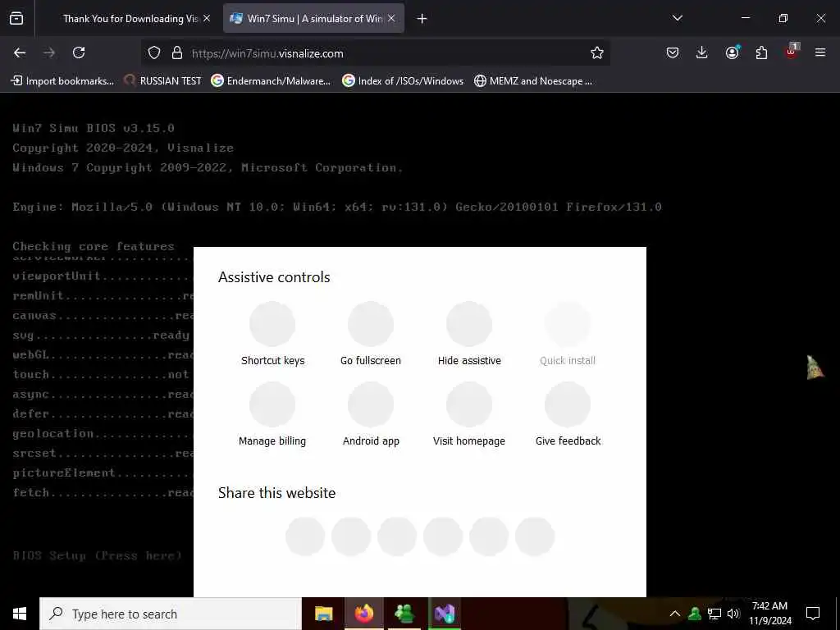The height and width of the screenshot is (630, 840).
Task: Click BIOS Setup (Press here) text
Action: click(x=98, y=555)
